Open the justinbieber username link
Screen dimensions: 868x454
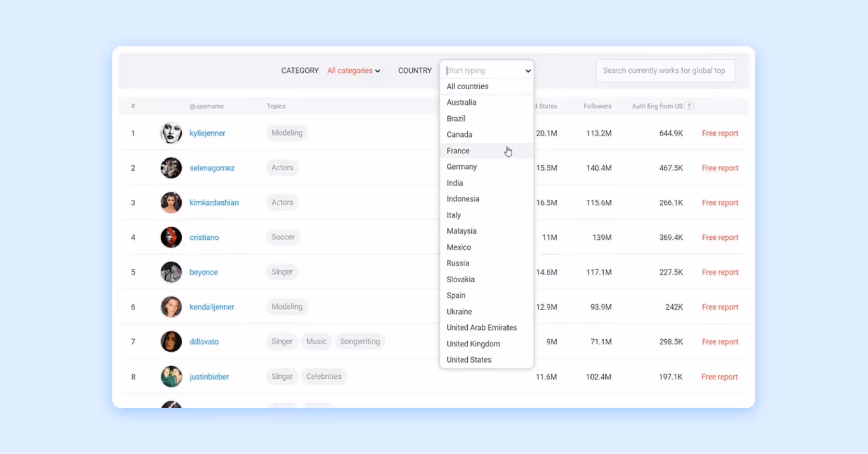coord(209,377)
